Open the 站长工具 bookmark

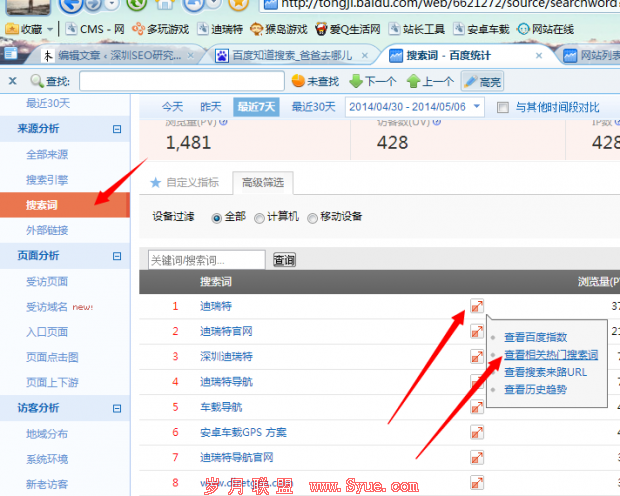pyautogui.click(x=417, y=29)
